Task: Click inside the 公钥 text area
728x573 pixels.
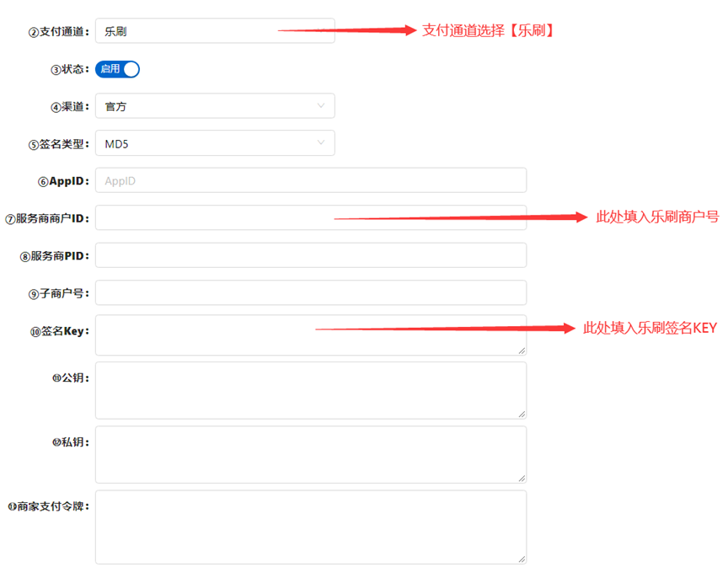Action: (310, 390)
